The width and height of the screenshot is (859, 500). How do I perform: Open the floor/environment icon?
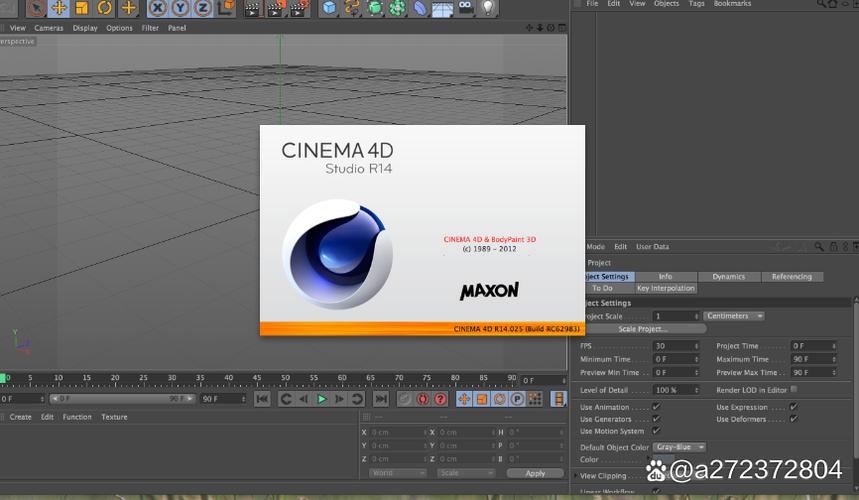click(x=443, y=8)
